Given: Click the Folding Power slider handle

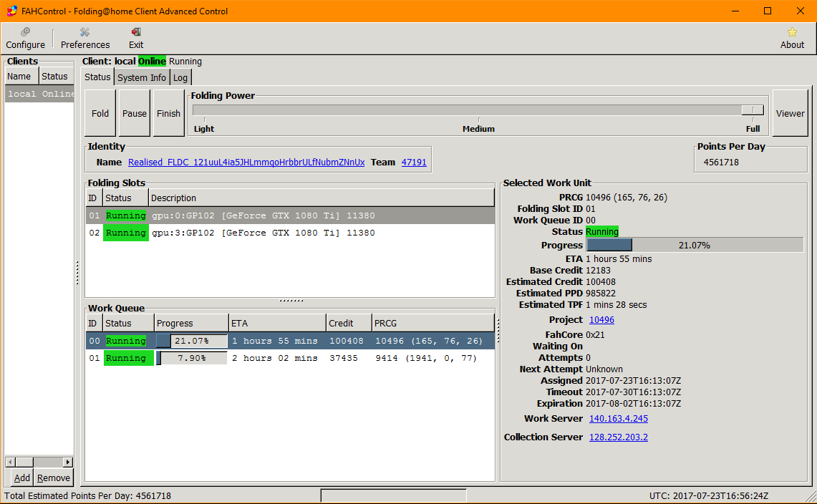Looking at the screenshot, I should pos(753,110).
